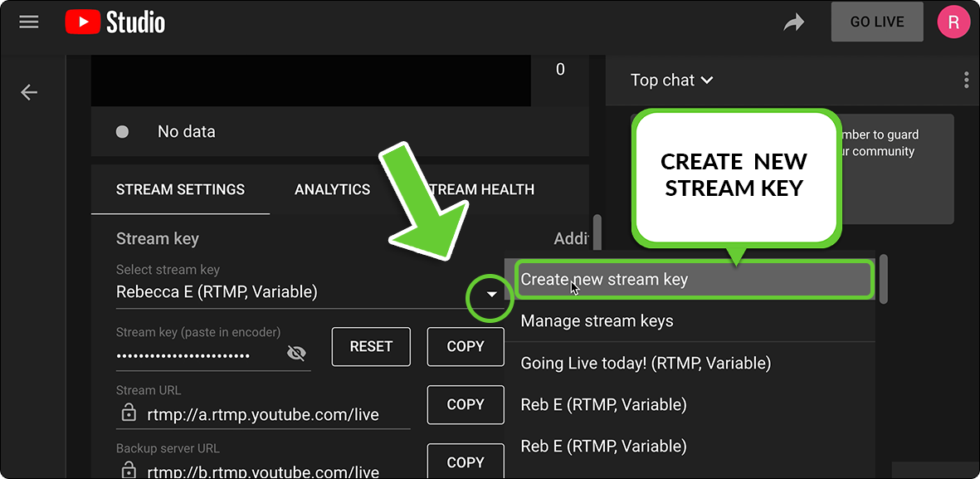Copy the stream key with COPY
Image resolution: width=980 pixels, height=479 pixels.
[x=466, y=346]
